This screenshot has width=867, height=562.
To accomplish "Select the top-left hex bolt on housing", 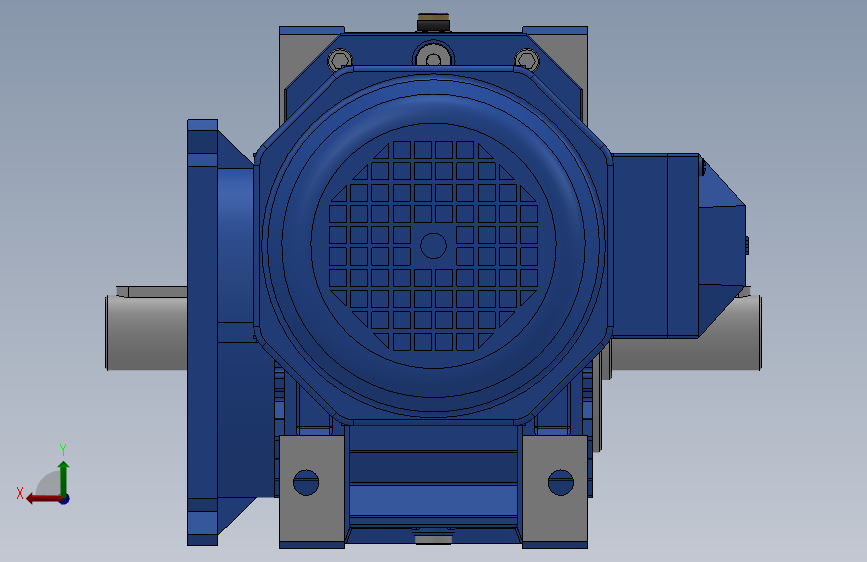I will [x=340, y=60].
